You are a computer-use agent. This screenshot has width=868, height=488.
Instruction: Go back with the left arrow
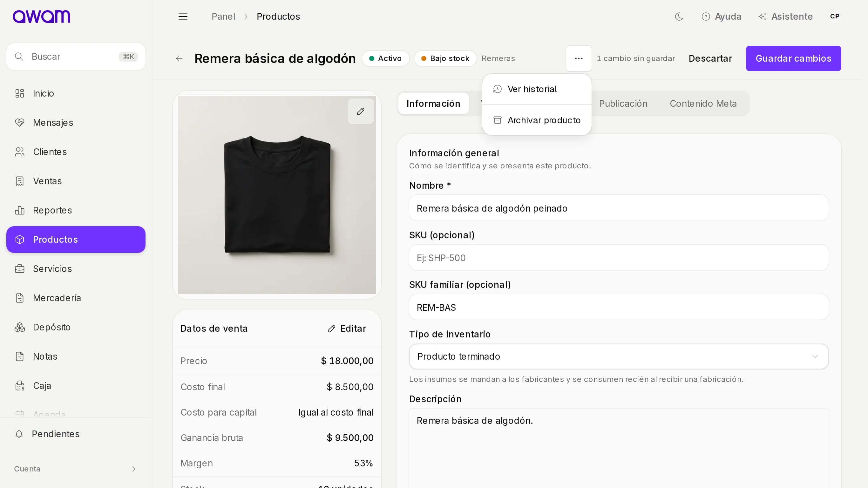pyautogui.click(x=179, y=59)
